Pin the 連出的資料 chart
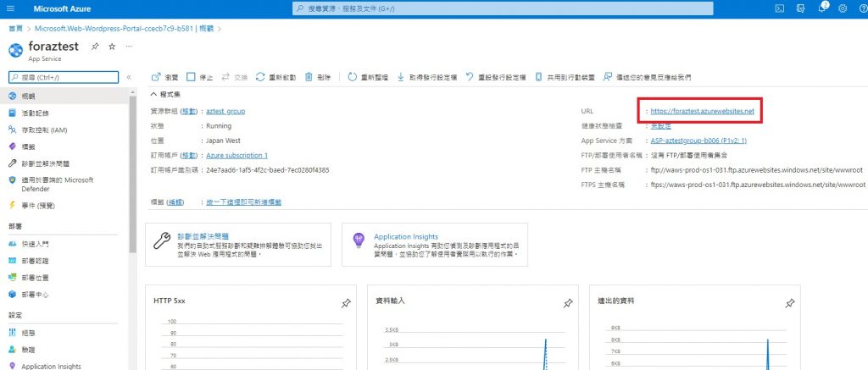The height and width of the screenshot is (370, 868). [790, 303]
